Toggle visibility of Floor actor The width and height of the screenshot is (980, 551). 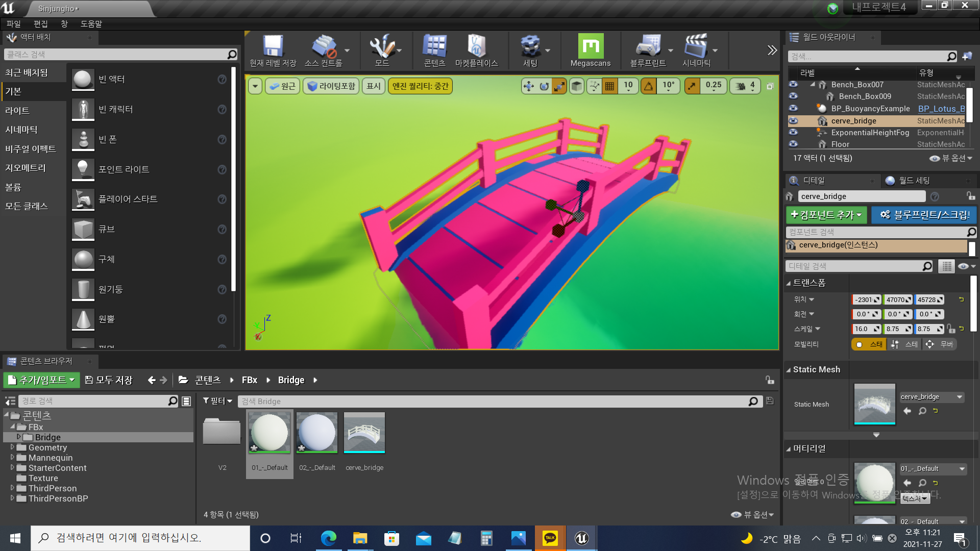pyautogui.click(x=793, y=144)
